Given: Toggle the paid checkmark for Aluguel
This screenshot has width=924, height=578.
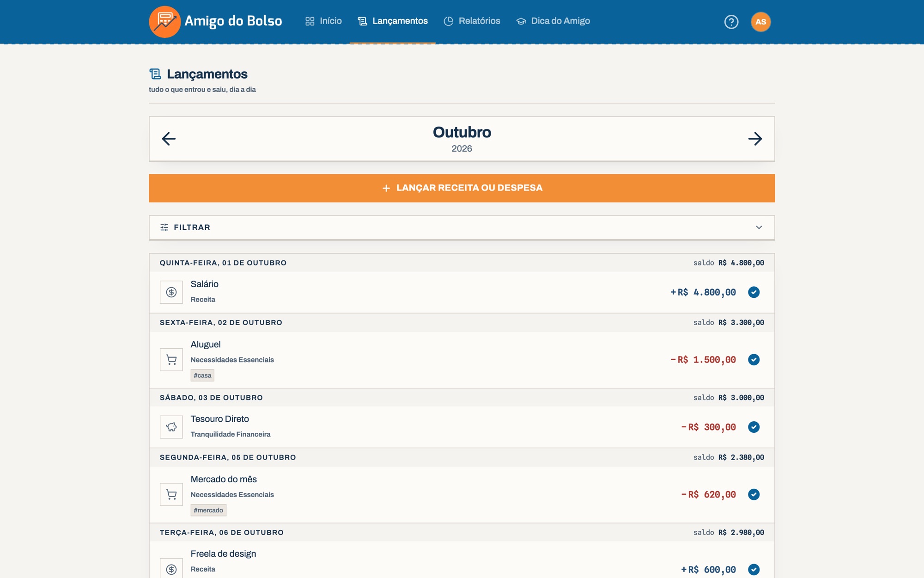Looking at the screenshot, I should point(754,360).
